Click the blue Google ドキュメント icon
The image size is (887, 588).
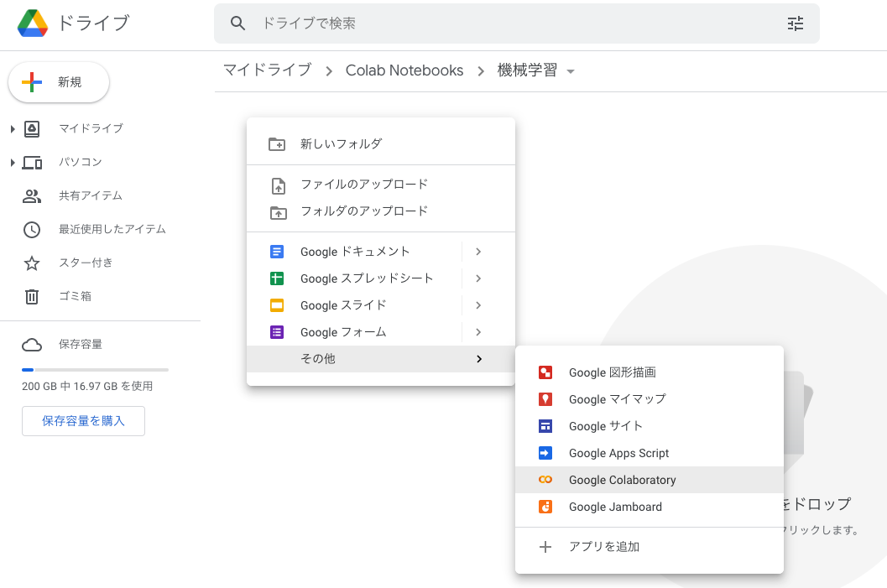click(x=277, y=252)
